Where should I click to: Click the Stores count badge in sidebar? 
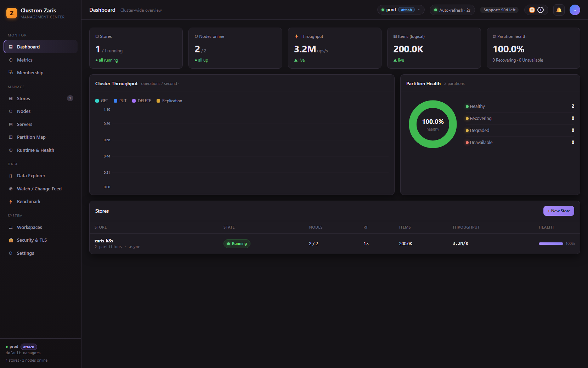tap(70, 98)
